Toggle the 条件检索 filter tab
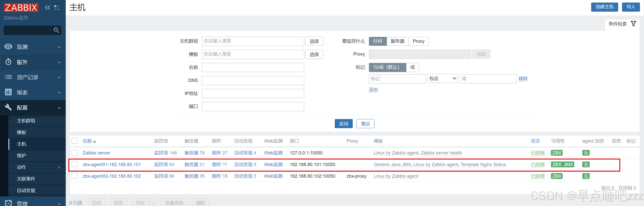 pos(622,24)
